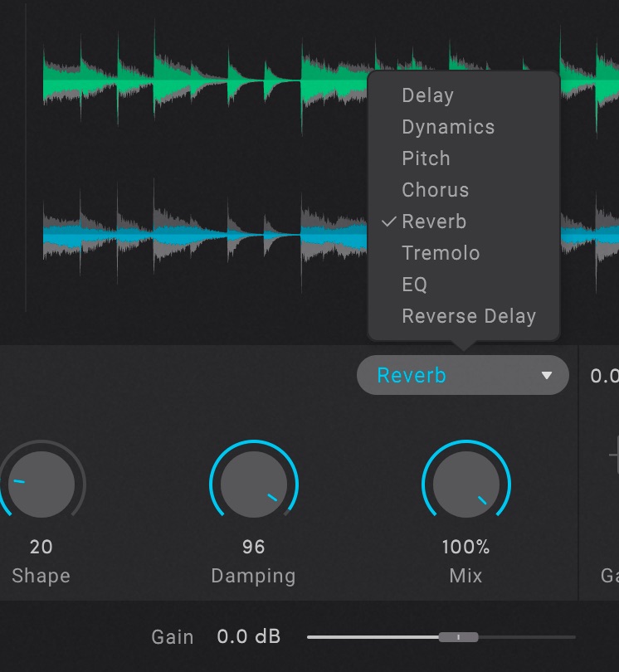The image size is (619, 672).
Task: Click the 0.0 dB gain value
Action: [x=249, y=637]
